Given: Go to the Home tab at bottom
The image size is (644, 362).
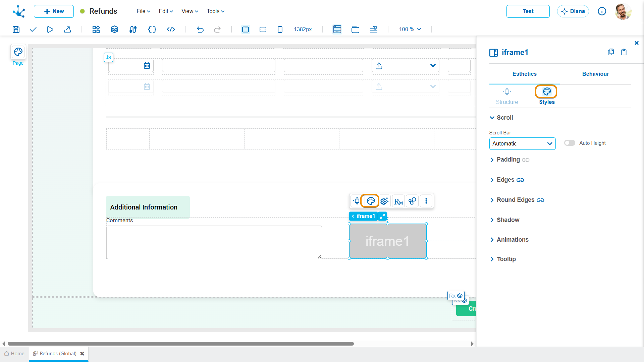Looking at the screenshot, I should point(14,354).
